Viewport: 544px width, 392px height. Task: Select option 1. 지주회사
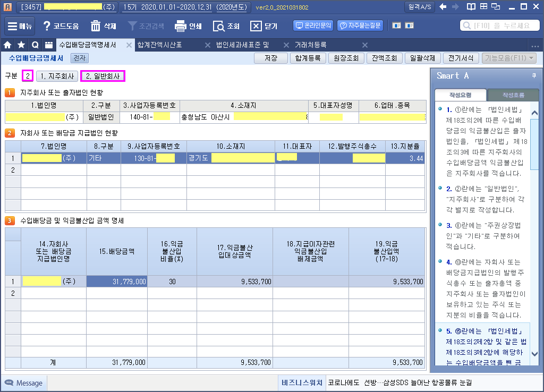[57, 76]
